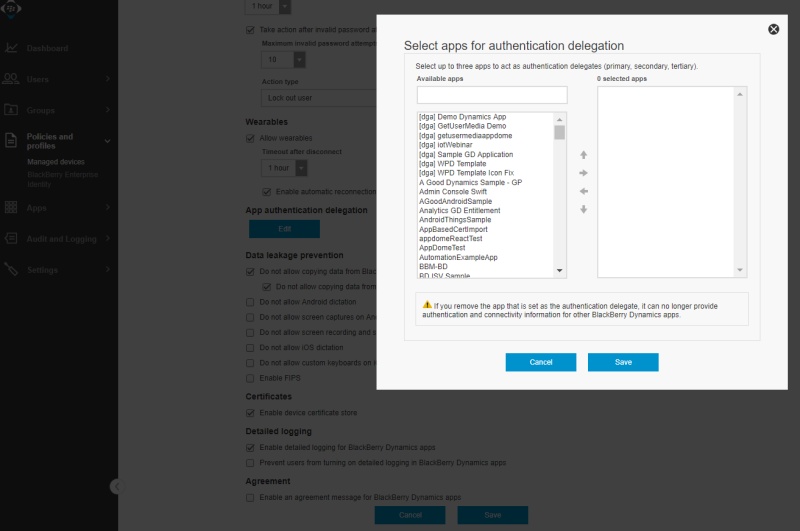The width and height of the screenshot is (800, 531).
Task: Expand the Settings menu chevron
Action: click(108, 269)
